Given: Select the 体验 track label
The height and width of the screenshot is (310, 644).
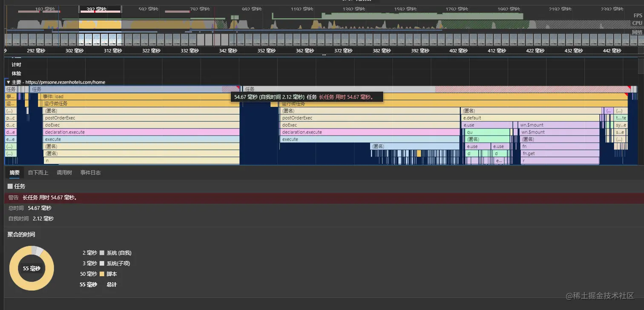Looking at the screenshot, I should 16,73.
